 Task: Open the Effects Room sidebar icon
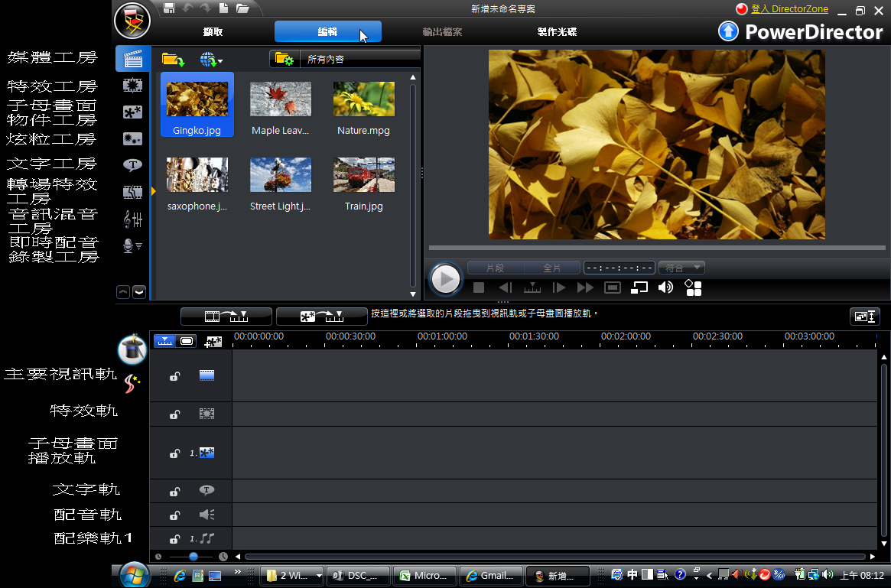pyautogui.click(x=133, y=86)
